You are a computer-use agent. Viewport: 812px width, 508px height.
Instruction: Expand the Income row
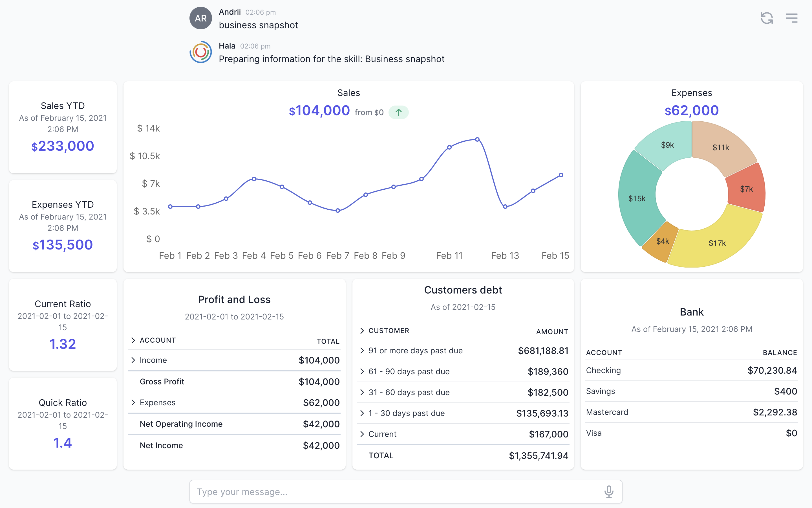tap(133, 360)
